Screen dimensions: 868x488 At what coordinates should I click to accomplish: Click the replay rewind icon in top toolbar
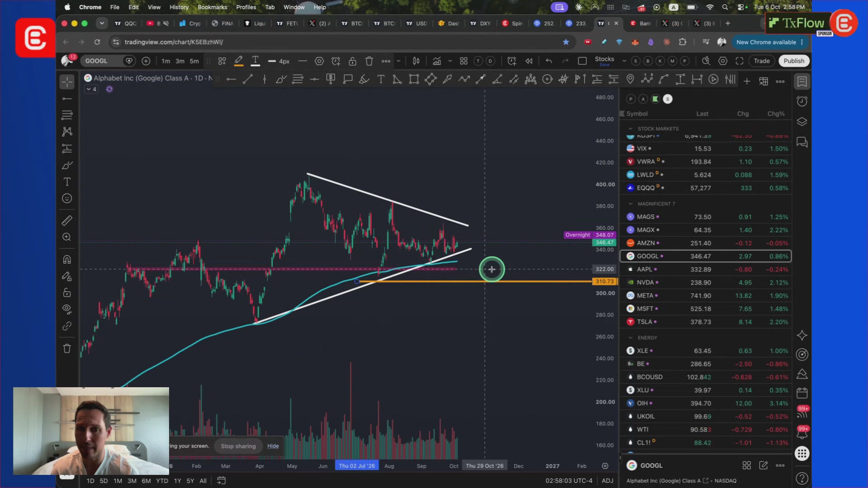click(529, 61)
